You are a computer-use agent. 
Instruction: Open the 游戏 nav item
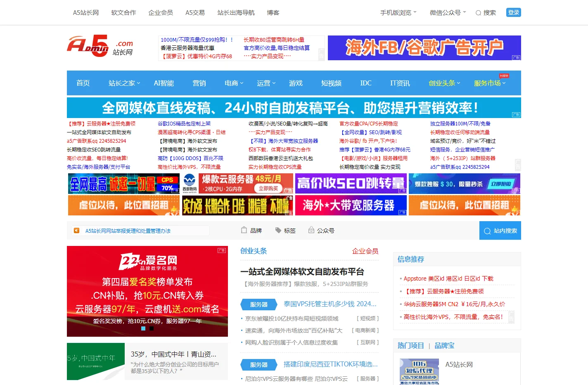(296, 83)
